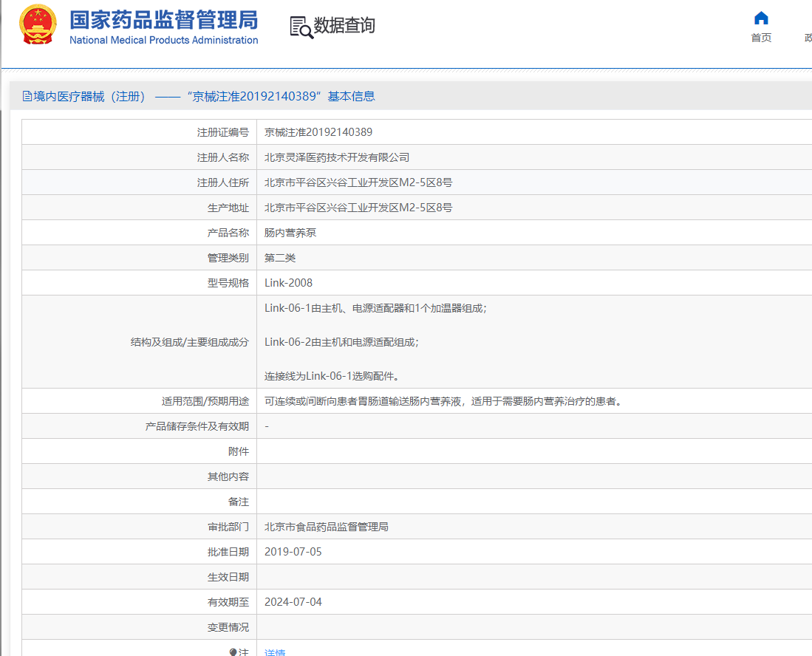Click the 适用范围 intended use description
Screen dimensions: 812x656
[x=445, y=401]
